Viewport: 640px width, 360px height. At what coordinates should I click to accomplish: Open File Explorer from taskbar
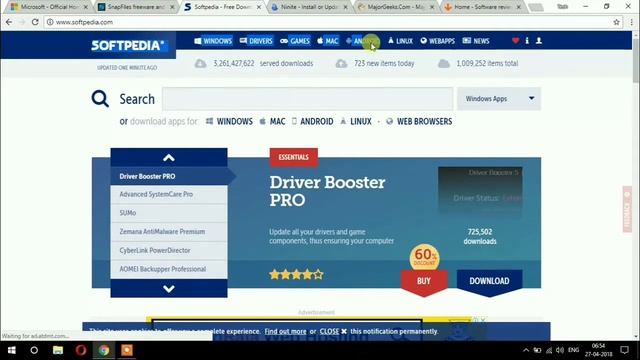click(x=58, y=350)
